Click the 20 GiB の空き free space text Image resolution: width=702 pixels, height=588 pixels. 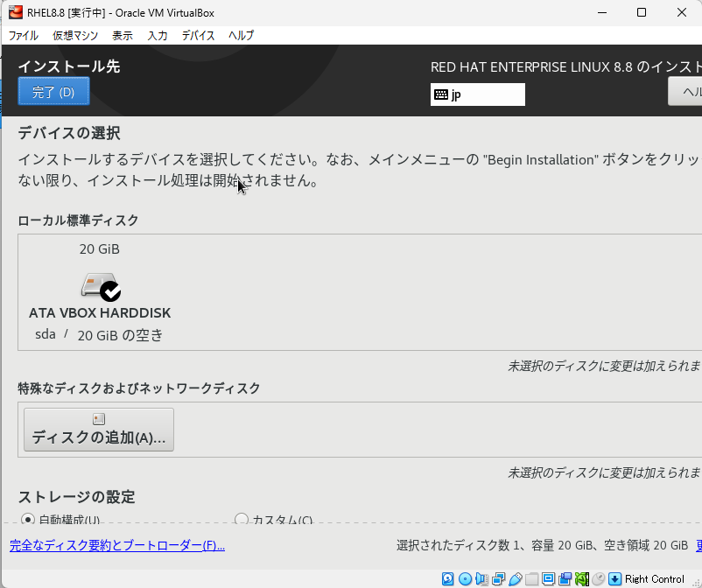[120, 335]
